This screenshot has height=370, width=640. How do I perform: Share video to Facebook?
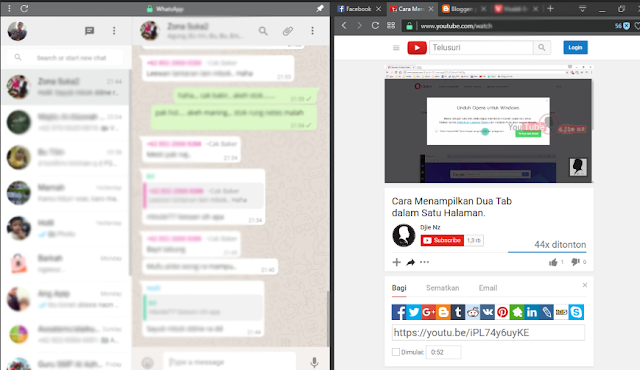coord(399,312)
